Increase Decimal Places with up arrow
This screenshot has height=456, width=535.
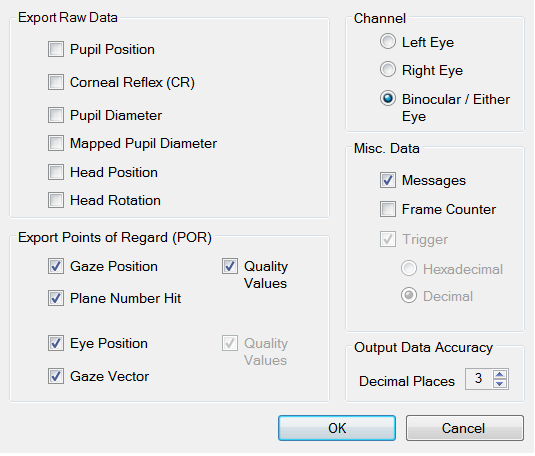click(500, 374)
